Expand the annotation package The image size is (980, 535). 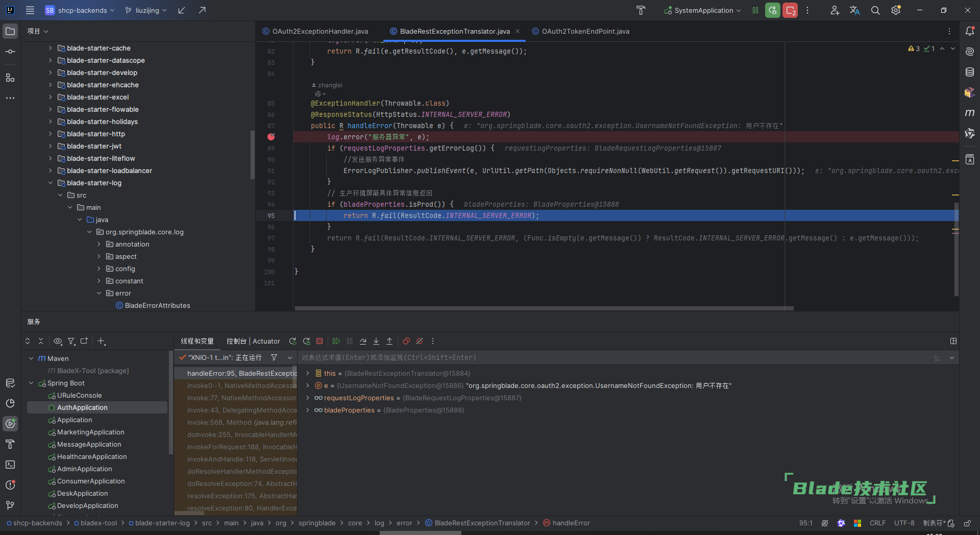click(99, 244)
